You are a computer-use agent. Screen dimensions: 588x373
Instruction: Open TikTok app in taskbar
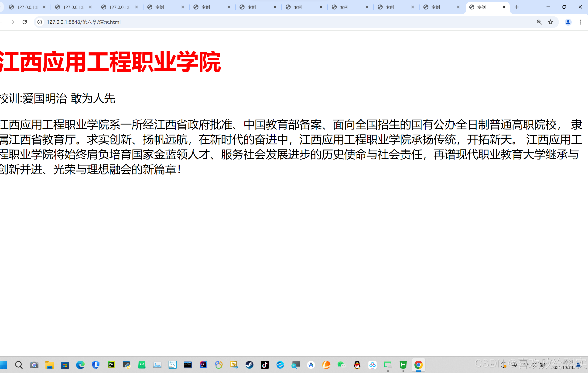tap(265, 365)
